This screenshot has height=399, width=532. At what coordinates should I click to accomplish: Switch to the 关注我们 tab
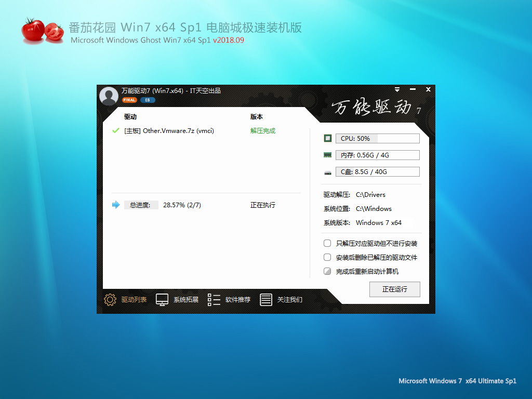pyautogui.click(x=290, y=300)
